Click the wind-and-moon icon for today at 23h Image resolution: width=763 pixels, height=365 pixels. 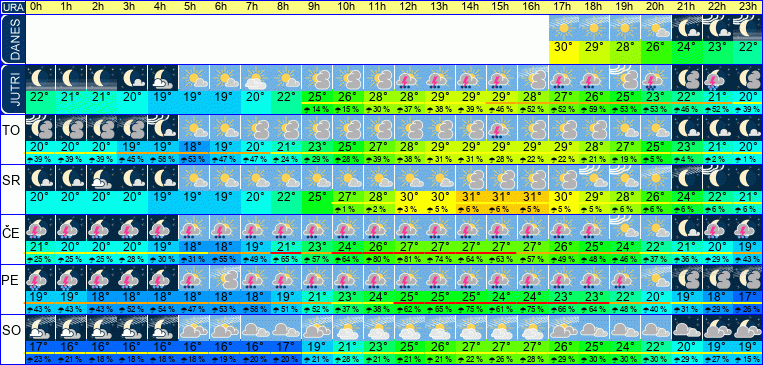747,28
